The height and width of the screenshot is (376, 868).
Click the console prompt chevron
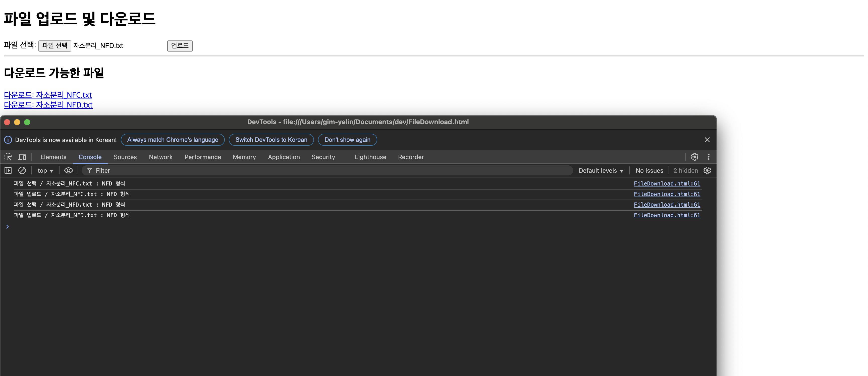(8, 227)
